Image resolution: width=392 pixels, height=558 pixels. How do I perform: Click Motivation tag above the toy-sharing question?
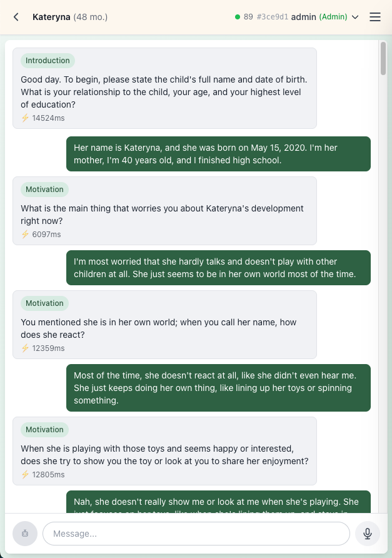44,430
